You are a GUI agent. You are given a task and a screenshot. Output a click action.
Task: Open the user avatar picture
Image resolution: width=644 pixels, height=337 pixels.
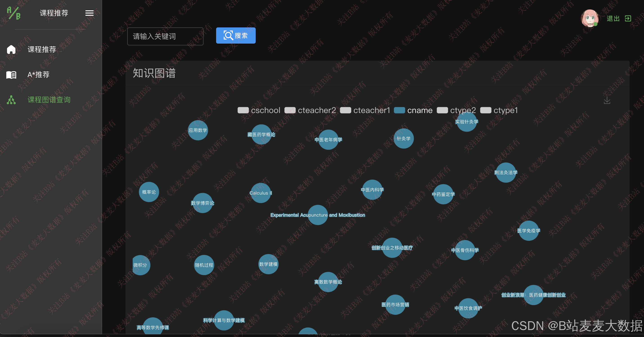coord(590,18)
